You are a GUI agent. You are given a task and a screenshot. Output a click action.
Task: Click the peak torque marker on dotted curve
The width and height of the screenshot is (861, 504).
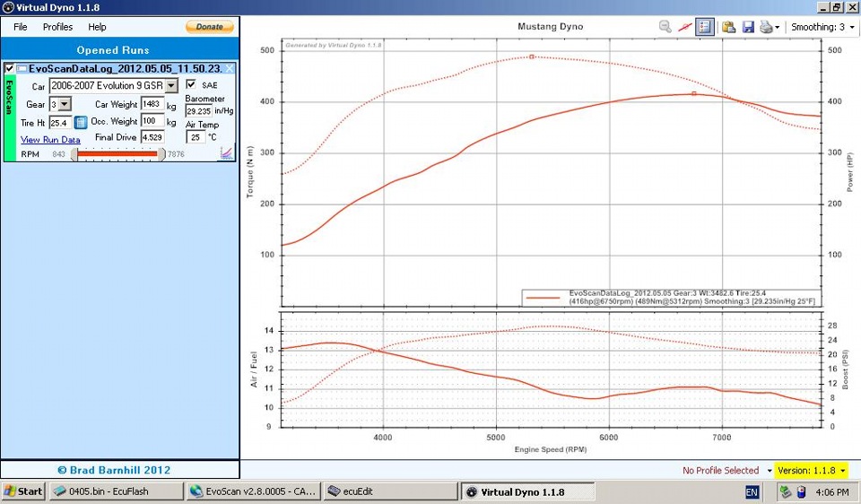(x=532, y=56)
